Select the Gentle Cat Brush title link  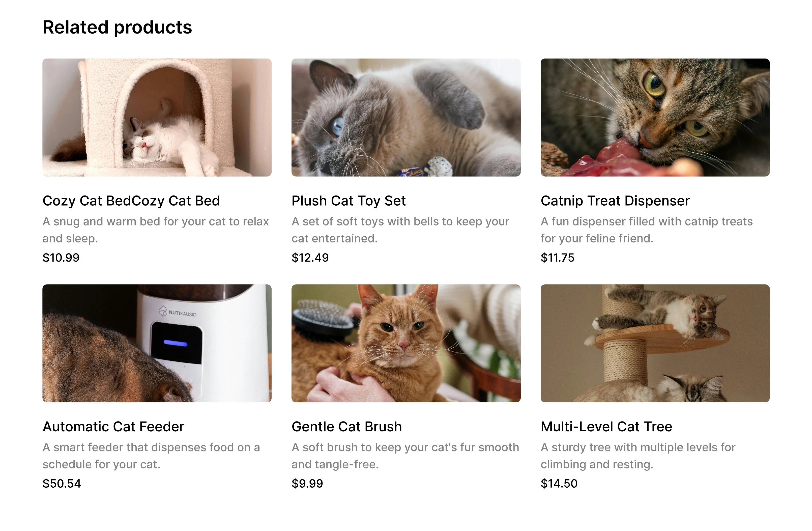347,427
